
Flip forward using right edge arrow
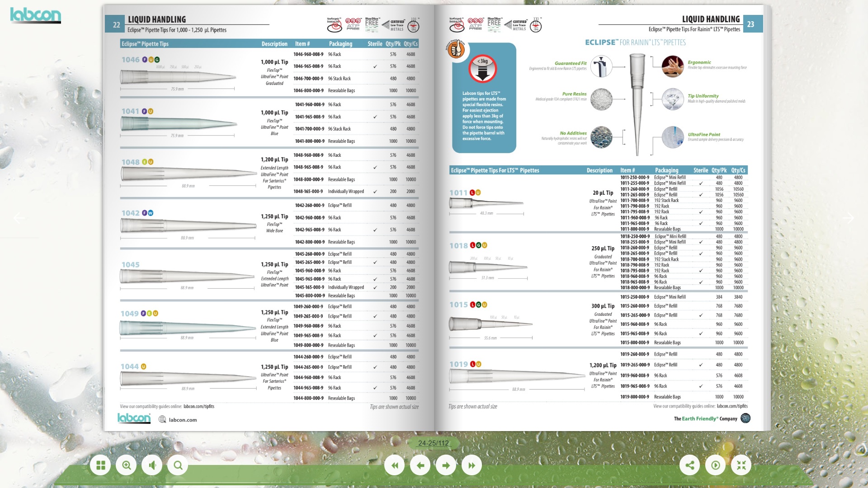coord(848,218)
